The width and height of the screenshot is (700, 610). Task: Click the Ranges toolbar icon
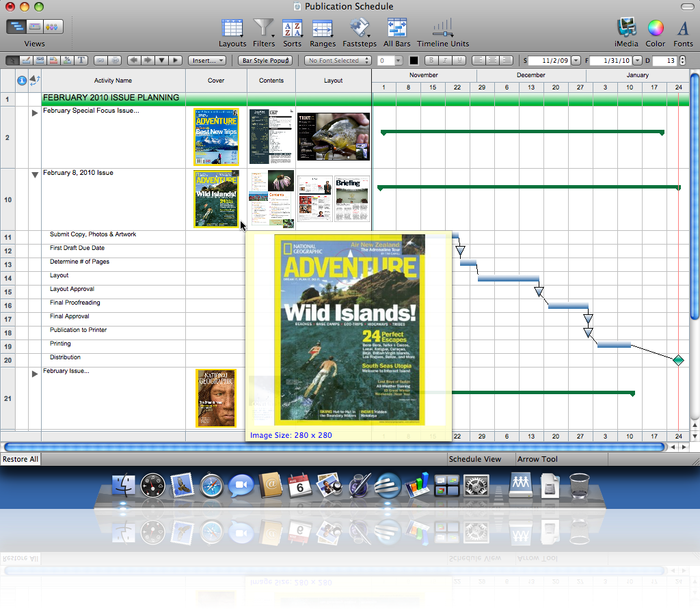322,29
